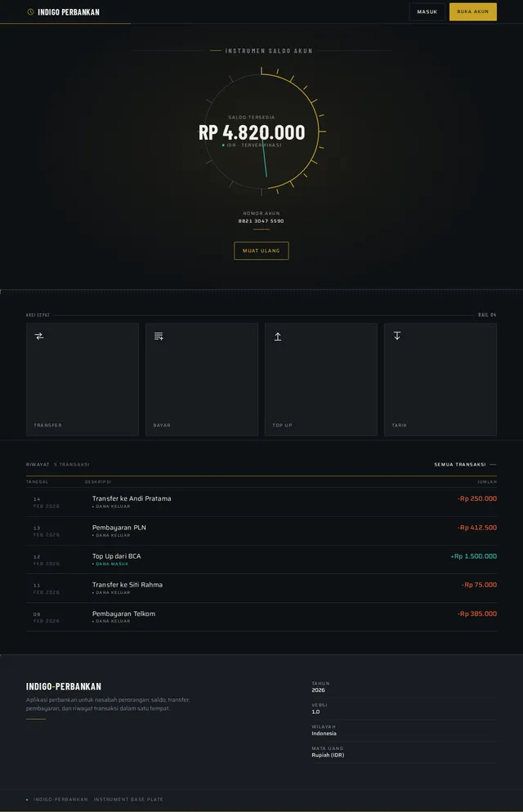Click the transfer arrows icon in Transfer card

tap(39, 336)
